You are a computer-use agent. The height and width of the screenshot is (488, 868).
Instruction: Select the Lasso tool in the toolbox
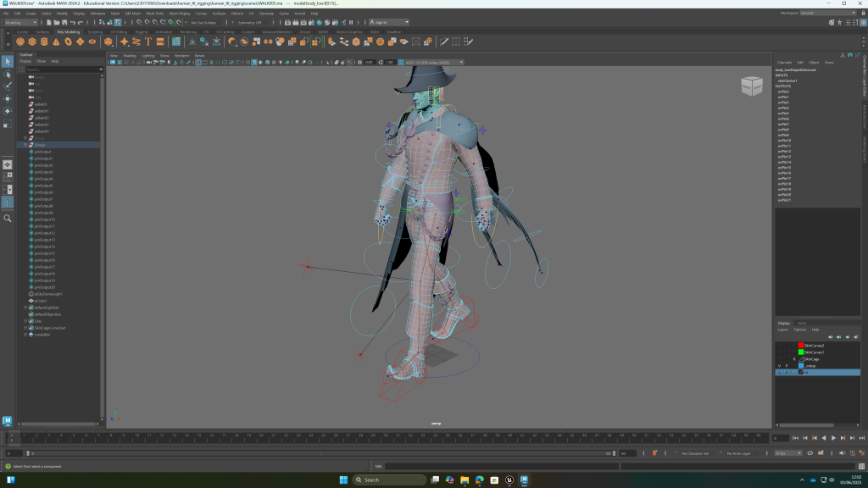point(8,74)
